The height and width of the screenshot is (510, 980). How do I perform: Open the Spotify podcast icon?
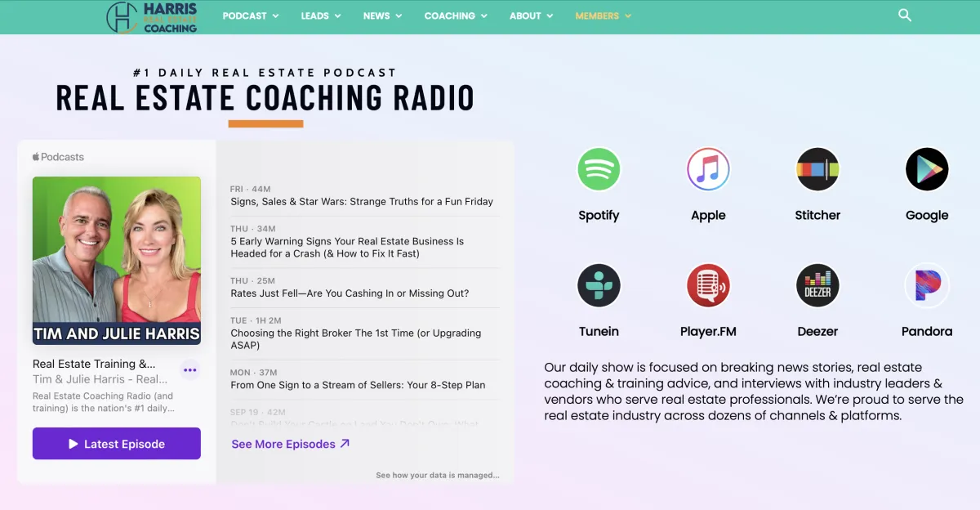point(599,169)
